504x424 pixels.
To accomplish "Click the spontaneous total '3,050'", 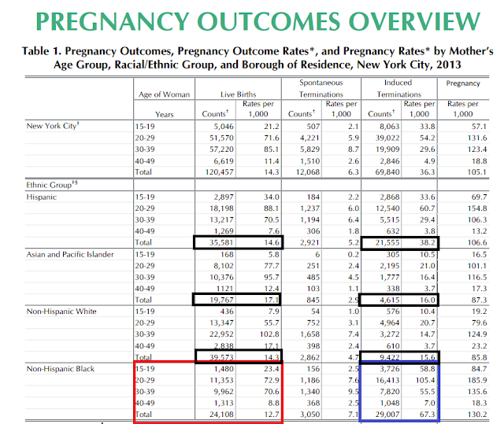I will [309, 415].
